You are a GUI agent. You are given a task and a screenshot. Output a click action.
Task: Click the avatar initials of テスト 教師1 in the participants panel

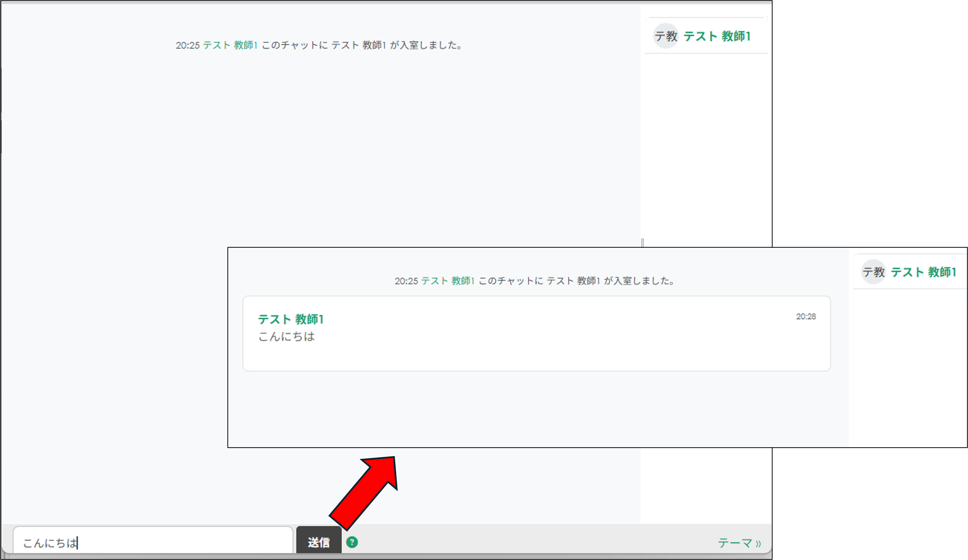click(665, 36)
